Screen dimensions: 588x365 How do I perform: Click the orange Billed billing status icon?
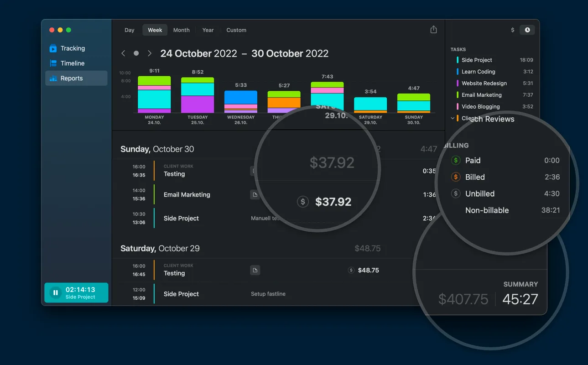click(x=455, y=177)
